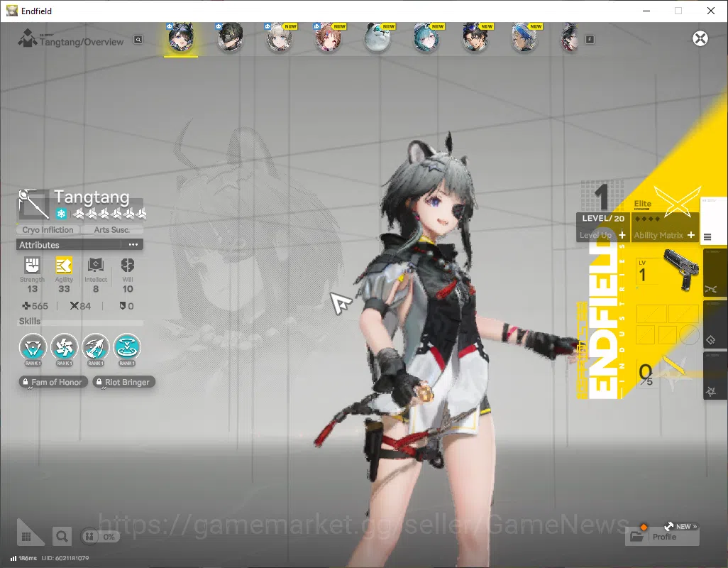728x568 pixels.
Task: Click the Attributes header bar
Action: [79, 244]
